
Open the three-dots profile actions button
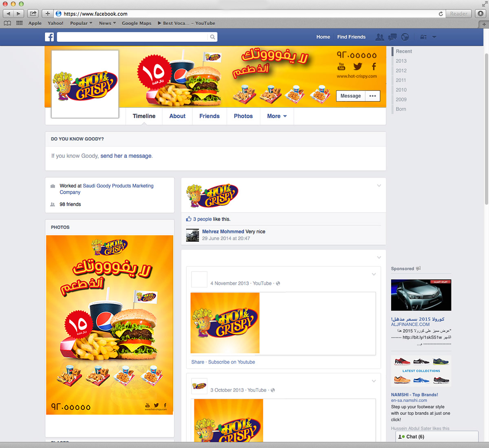[x=372, y=96]
